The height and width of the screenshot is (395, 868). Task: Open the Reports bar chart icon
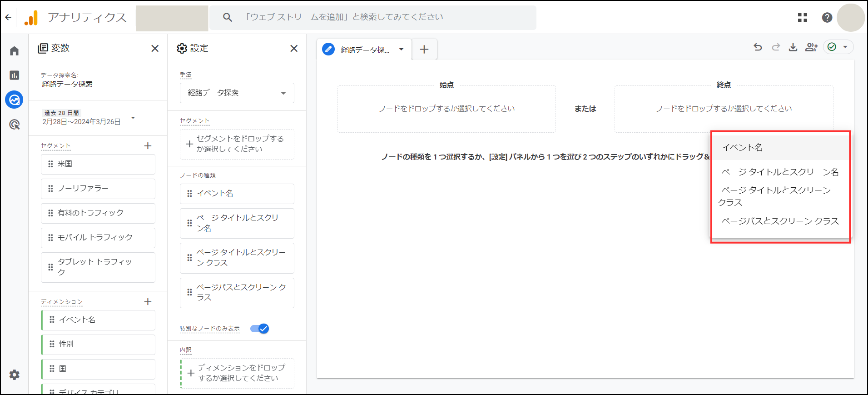click(15, 75)
